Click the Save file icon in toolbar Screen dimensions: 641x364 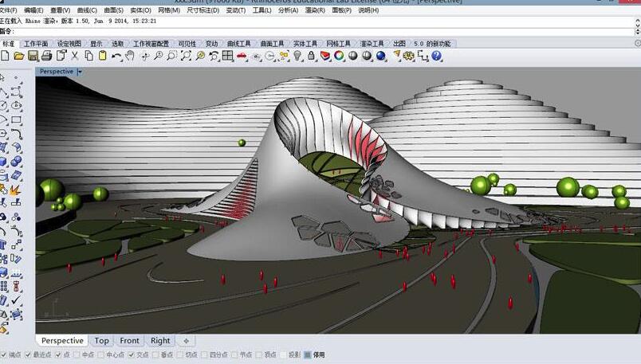tap(33, 56)
